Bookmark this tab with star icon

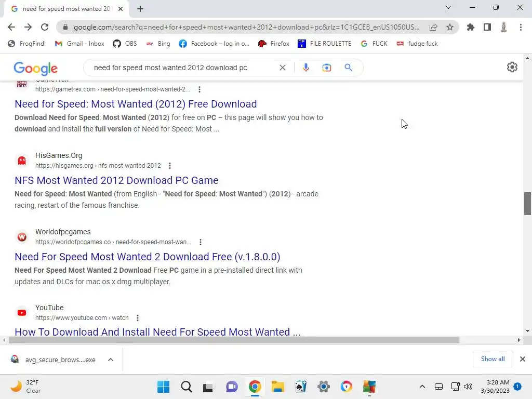[x=450, y=27]
